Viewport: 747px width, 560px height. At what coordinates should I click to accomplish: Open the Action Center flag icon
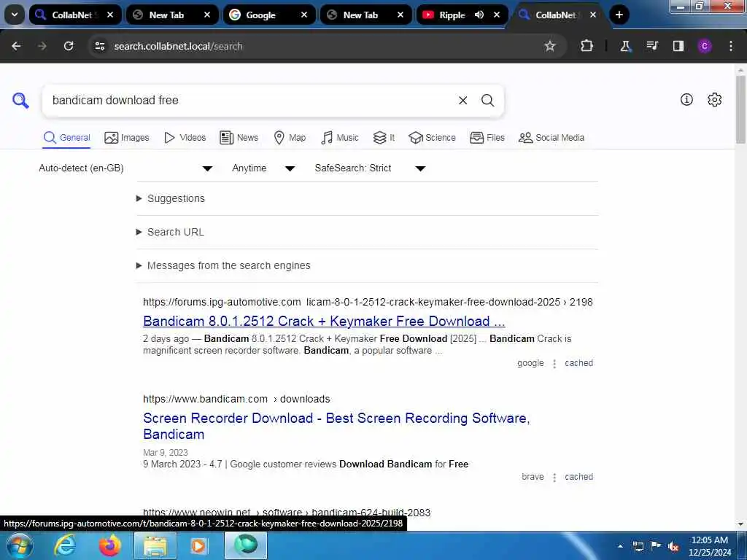[x=656, y=546]
